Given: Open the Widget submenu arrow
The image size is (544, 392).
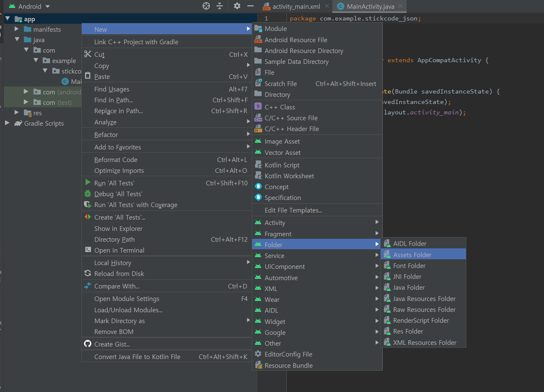Looking at the screenshot, I should click(377, 321).
